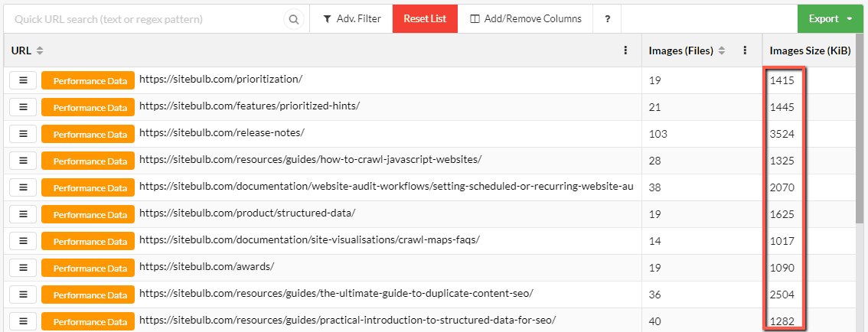The height and width of the screenshot is (332, 868).
Task: Sort by Images (Files) column arrows
Action: click(721, 50)
